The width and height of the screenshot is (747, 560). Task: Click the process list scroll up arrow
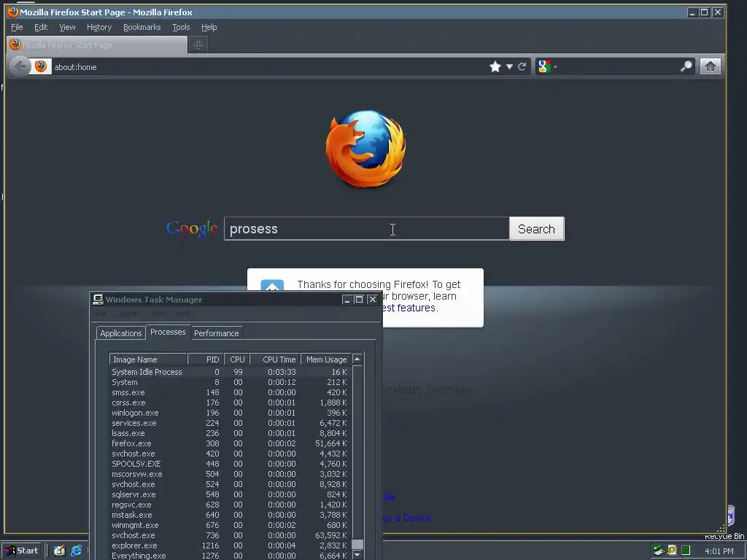coord(357,359)
